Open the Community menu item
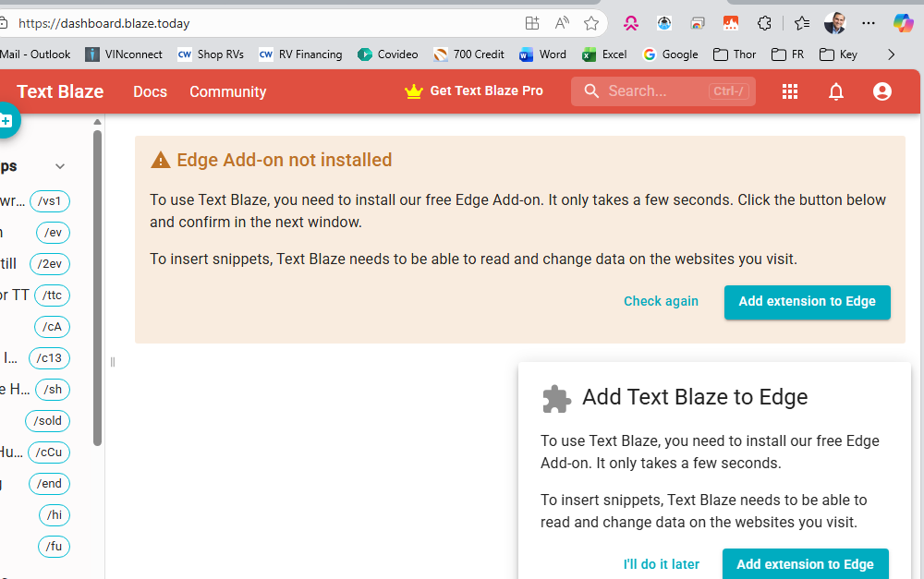Viewport: 924px width, 579px height. (228, 91)
